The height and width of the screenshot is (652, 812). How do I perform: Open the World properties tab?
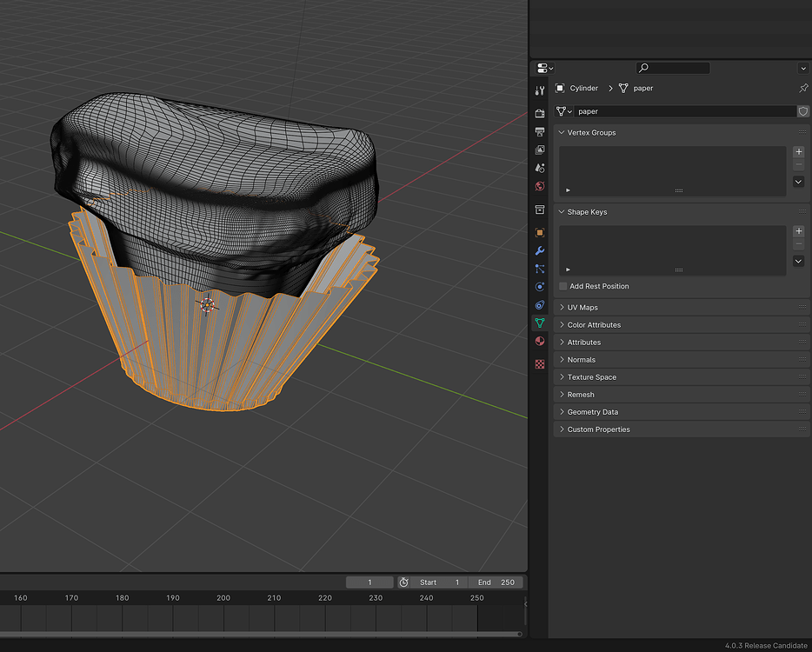tap(540, 186)
